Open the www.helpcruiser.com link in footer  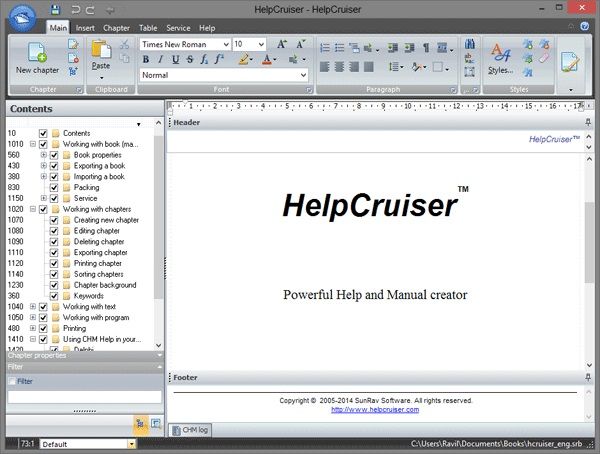coord(375,410)
